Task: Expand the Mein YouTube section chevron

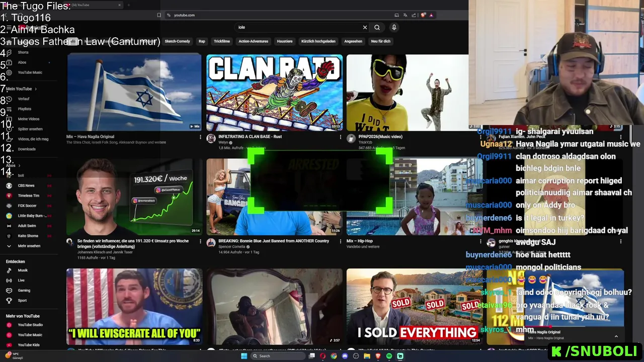Action: point(35,89)
